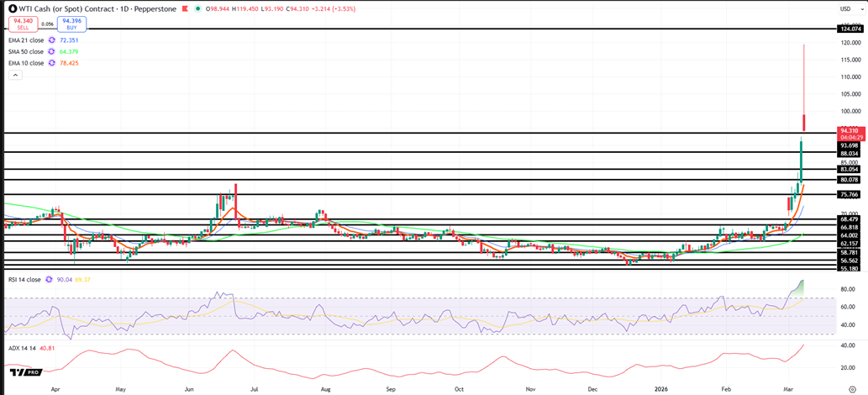This screenshot has height=395, width=868.
Task: Click the Aug label on the time axis
Action: point(327,389)
